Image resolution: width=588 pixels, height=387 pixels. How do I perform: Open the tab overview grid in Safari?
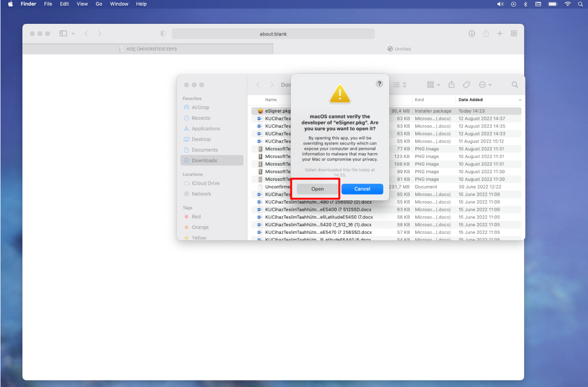[x=514, y=33]
